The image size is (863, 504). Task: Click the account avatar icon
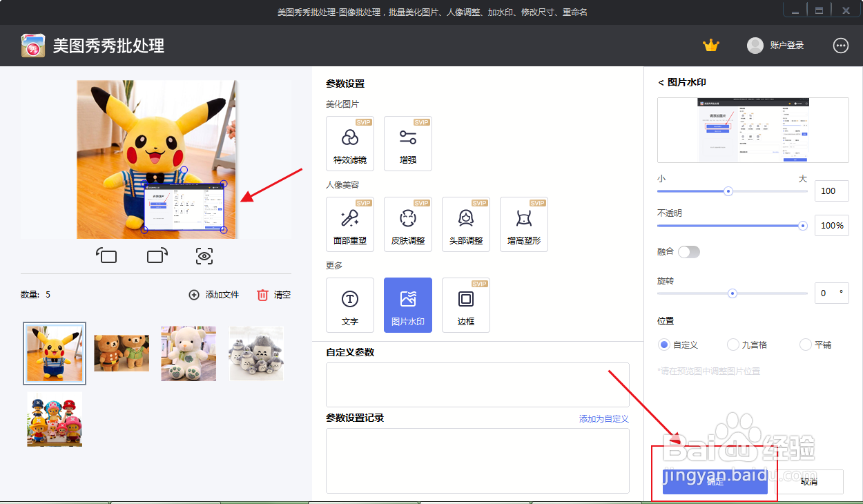[x=755, y=46]
